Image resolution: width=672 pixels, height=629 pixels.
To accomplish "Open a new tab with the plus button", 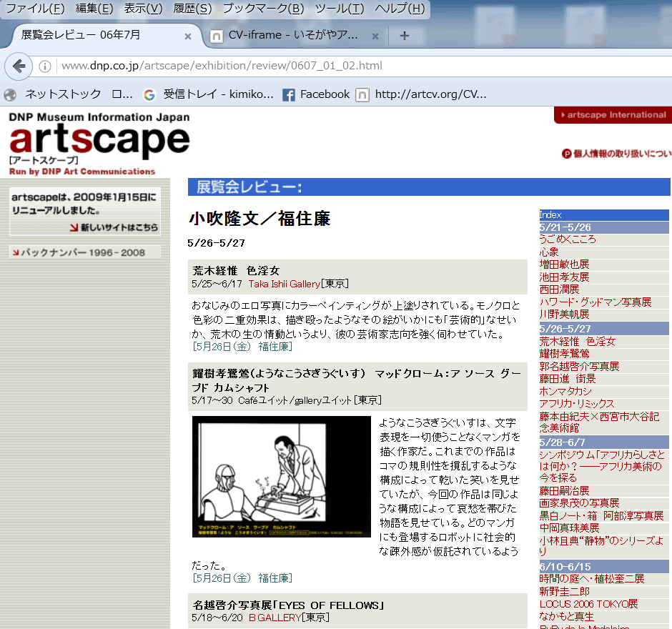I will (404, 36).
